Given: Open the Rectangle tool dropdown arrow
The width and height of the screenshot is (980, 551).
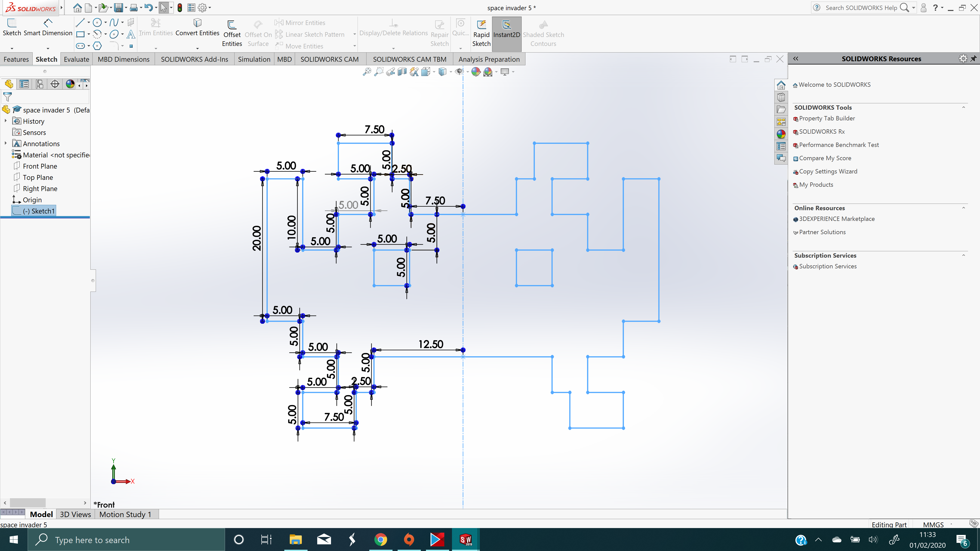Looking at the screenshot, I should (89, 35).
